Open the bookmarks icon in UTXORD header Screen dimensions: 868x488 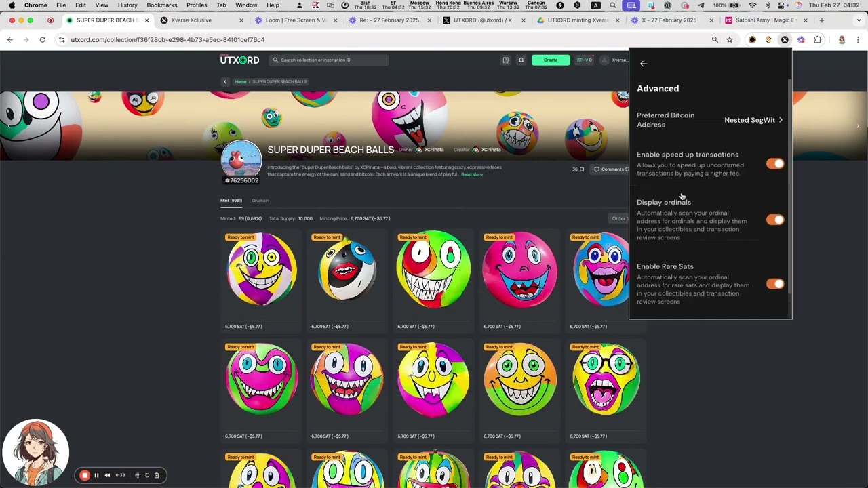505,60
